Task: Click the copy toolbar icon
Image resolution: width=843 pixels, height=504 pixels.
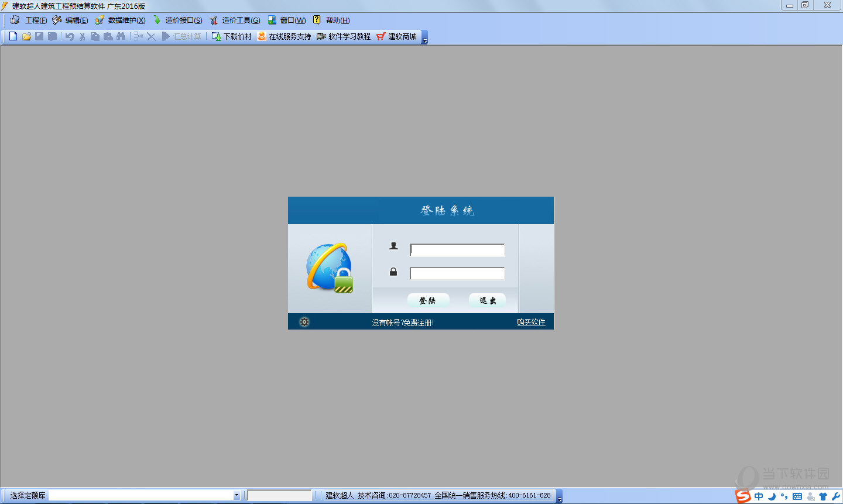Action: coord(95,36)
